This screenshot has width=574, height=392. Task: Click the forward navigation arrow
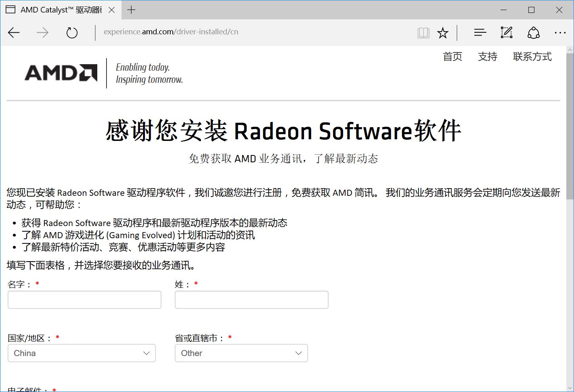[42, 33]
